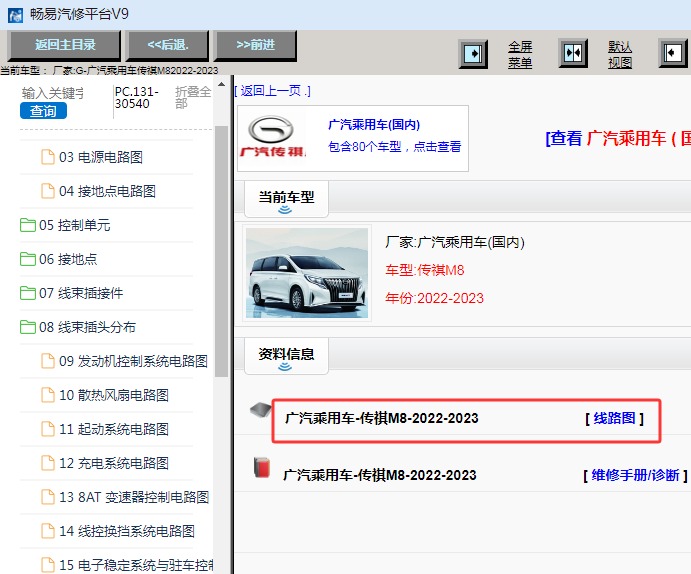Viewport: 691px width, 574px height.
Task: Click the folder icon of 08 线束插头分布
Action: click(x=28, y=327)
